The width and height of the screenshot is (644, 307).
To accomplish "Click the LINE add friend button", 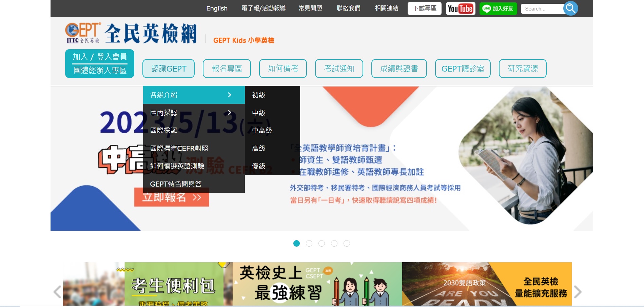I will pyautogui.click(x=498, y=8).
